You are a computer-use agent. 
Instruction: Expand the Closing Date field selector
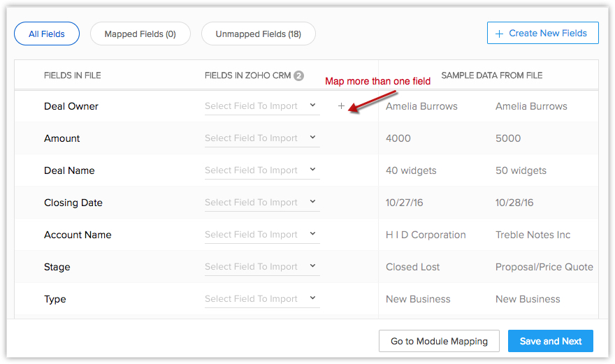261,203
